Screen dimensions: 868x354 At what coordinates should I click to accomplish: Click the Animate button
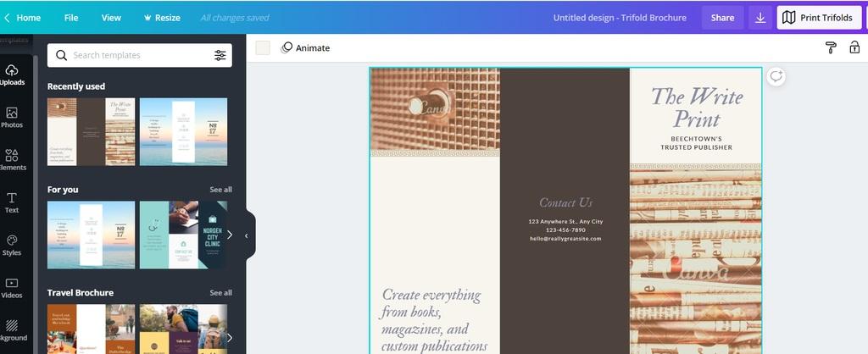[305, 47]
